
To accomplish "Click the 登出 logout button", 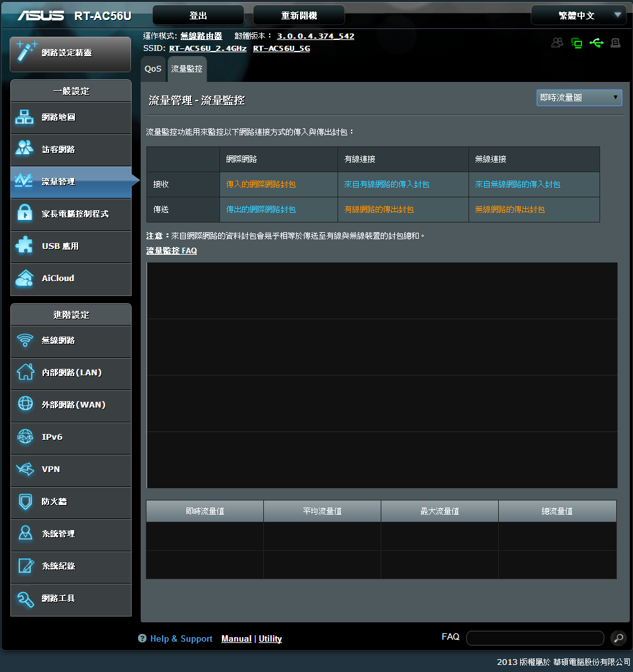I will 198,15.
